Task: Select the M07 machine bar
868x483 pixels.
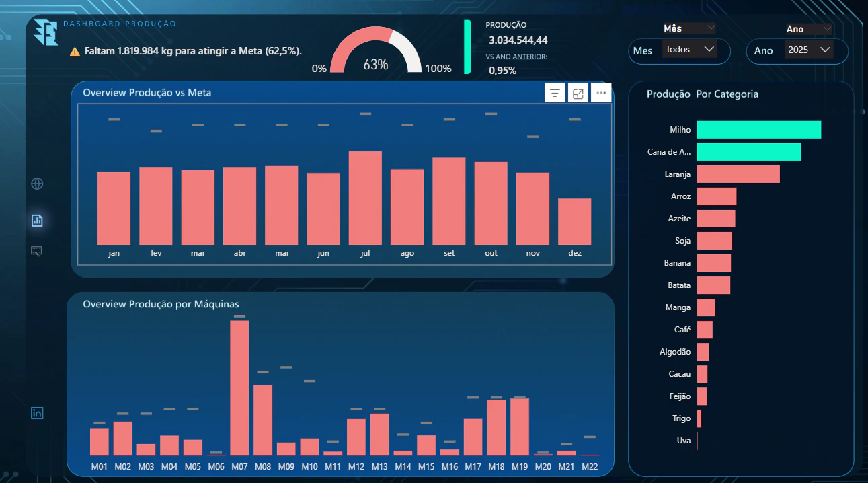Action: [239, 388]
